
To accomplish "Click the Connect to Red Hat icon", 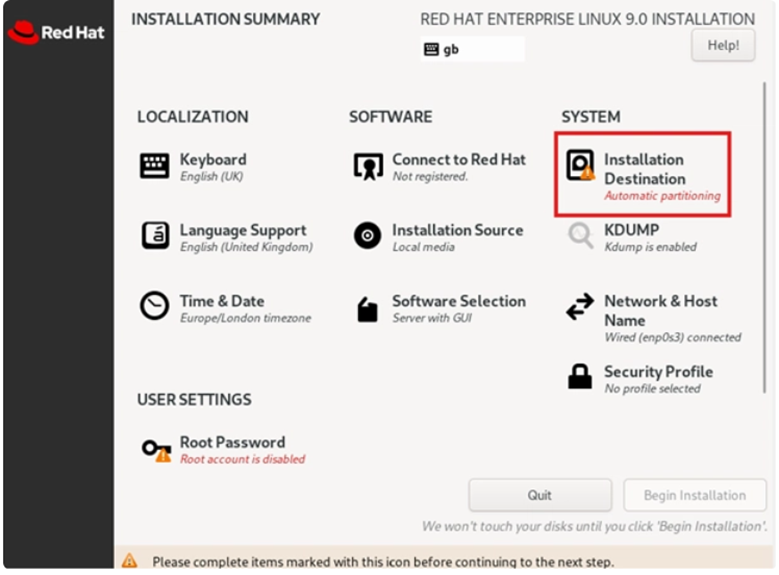I will 368,166.
